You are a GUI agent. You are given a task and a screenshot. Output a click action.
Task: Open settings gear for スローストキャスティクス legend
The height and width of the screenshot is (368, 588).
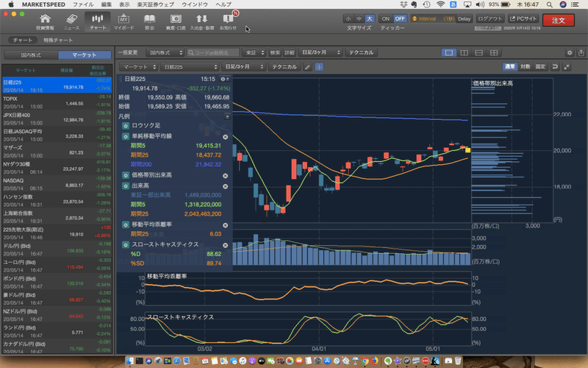(x=126, y=245)
